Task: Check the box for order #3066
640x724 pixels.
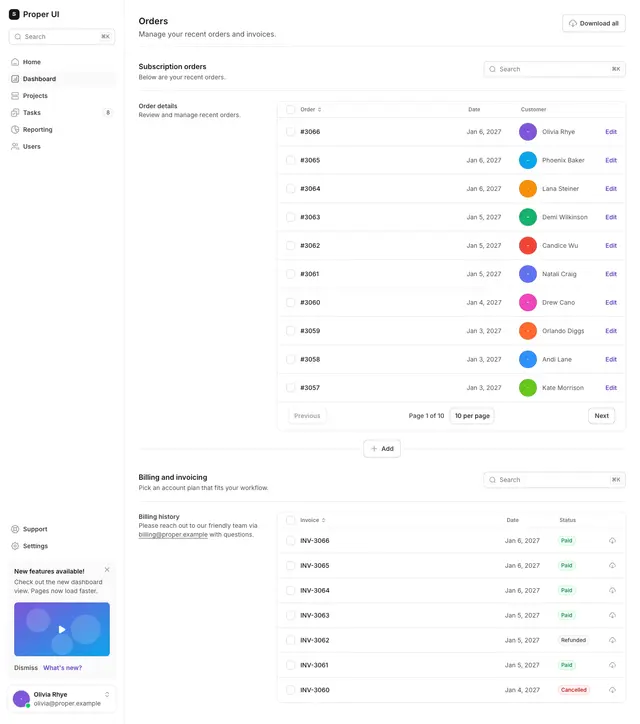Action: pos(290,132)
